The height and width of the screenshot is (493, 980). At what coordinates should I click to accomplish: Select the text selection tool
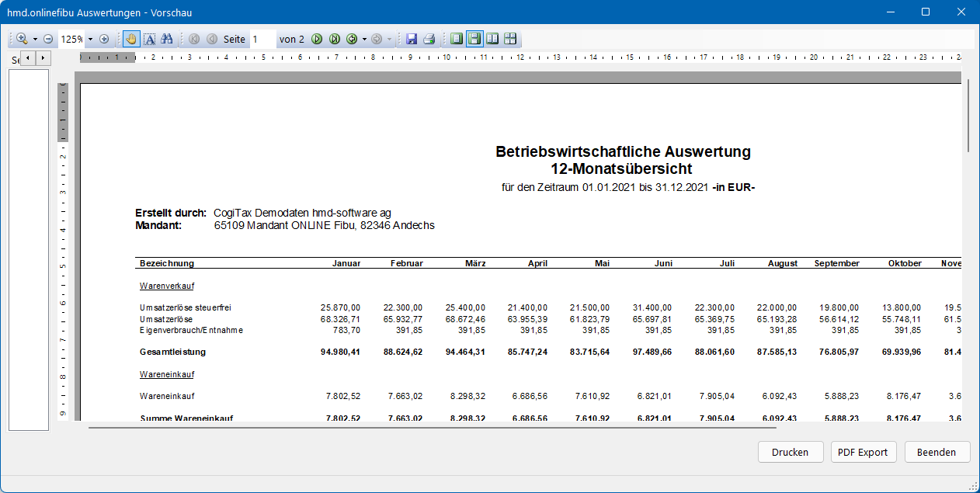[x=149, y=38]
